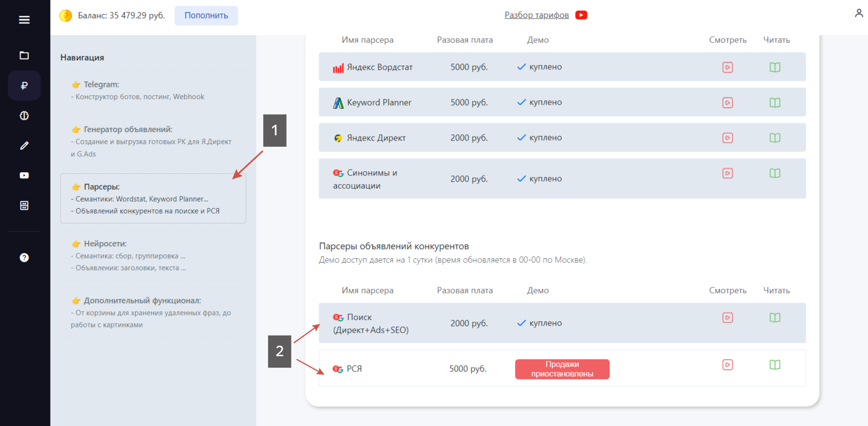Open the user profile icon
The width and height of the screenshot is (868, 426).
tap(858, 13)
